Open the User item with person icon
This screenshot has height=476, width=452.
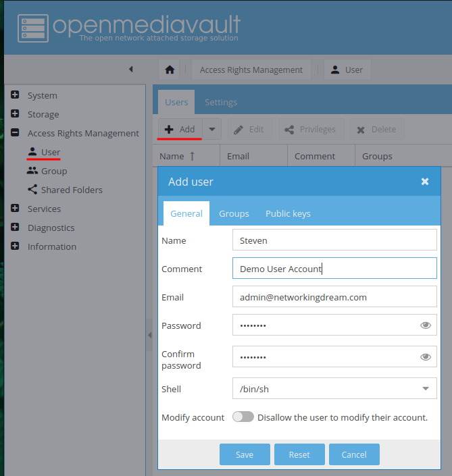(x=44, y=152)
